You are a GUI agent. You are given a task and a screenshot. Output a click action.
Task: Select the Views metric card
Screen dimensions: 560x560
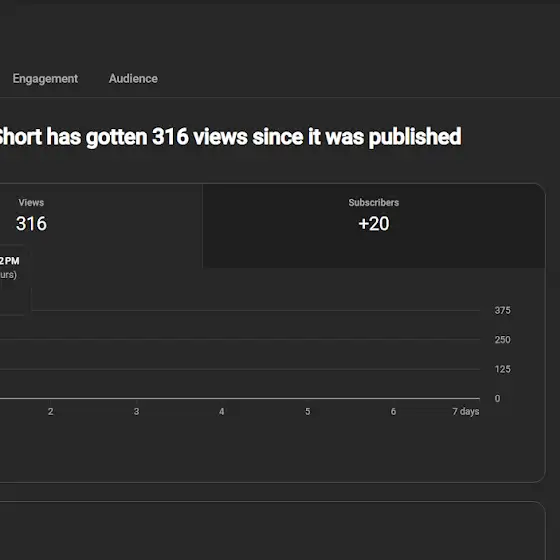[x=101, y=225]
